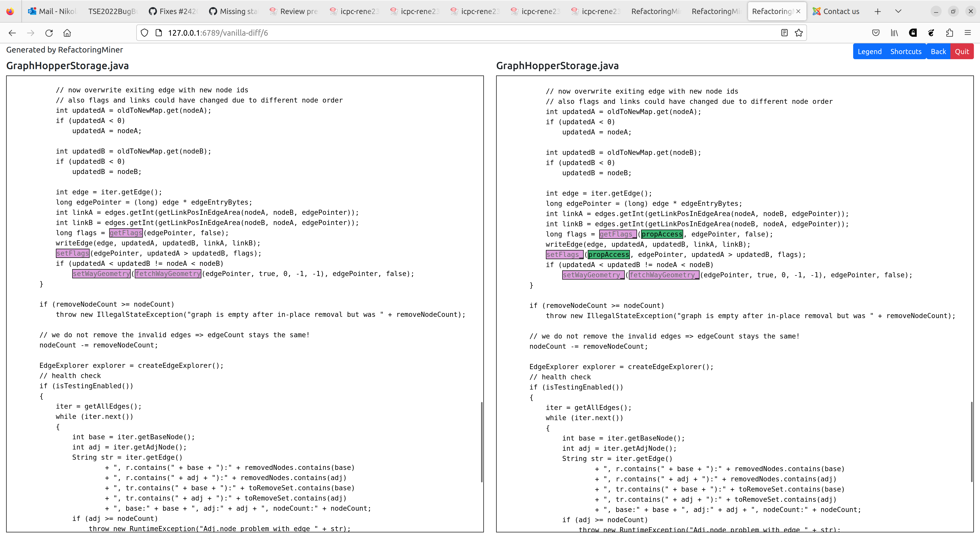980x551 pixels.
Task: Open the Legend panel
Action: [x=870, y=51]
